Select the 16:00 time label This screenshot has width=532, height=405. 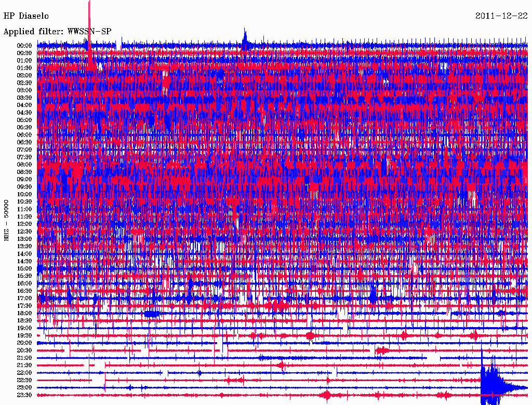point(24,283)
